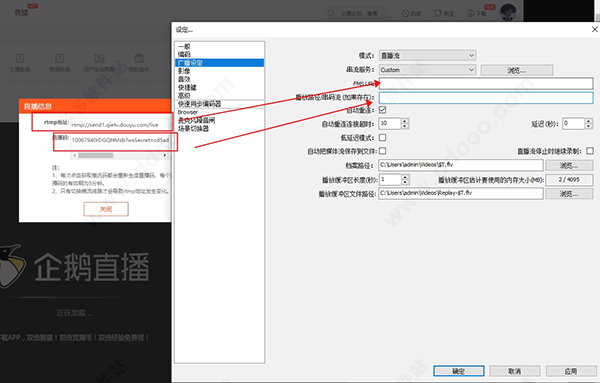Click the 延迟(秒) value field showing 0
The image size is (600, 383).
point(574,123)
